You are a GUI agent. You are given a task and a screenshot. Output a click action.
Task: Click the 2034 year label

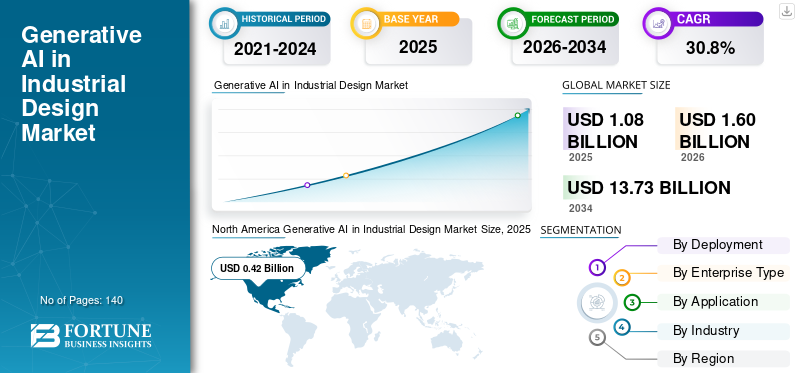[x=581, y=208]
